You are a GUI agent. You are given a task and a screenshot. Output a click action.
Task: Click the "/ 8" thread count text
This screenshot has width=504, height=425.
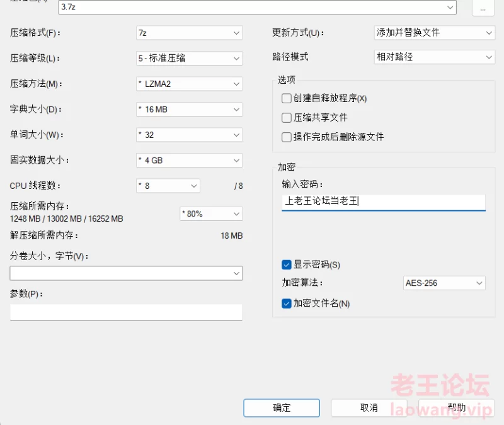[x=239, y=186]
